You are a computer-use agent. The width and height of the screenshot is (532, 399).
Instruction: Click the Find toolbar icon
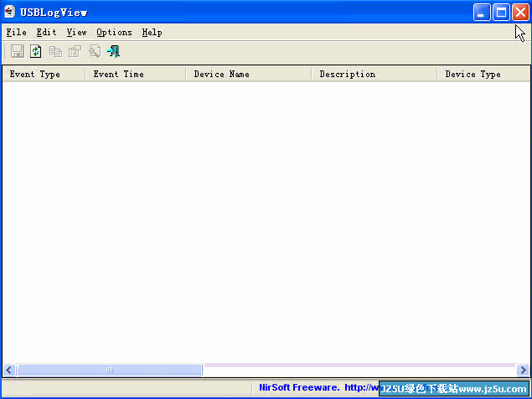(95, 51)
